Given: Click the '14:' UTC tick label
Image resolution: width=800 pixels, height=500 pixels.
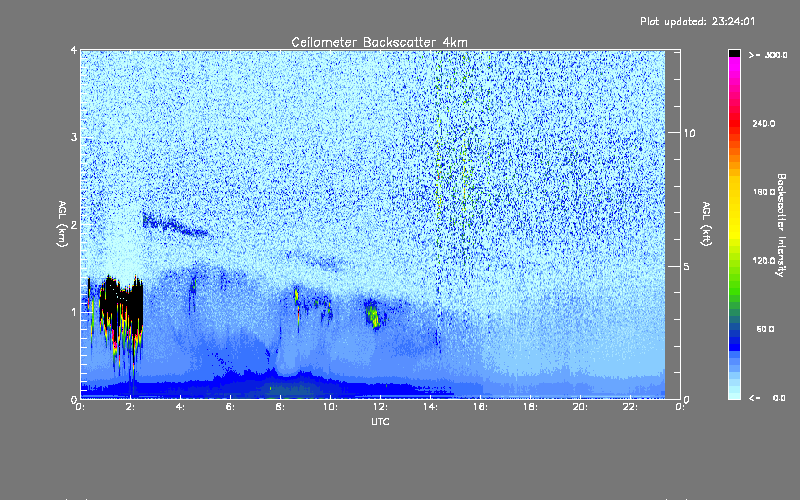Looking at the screenshot, I should tap(430, 407).
